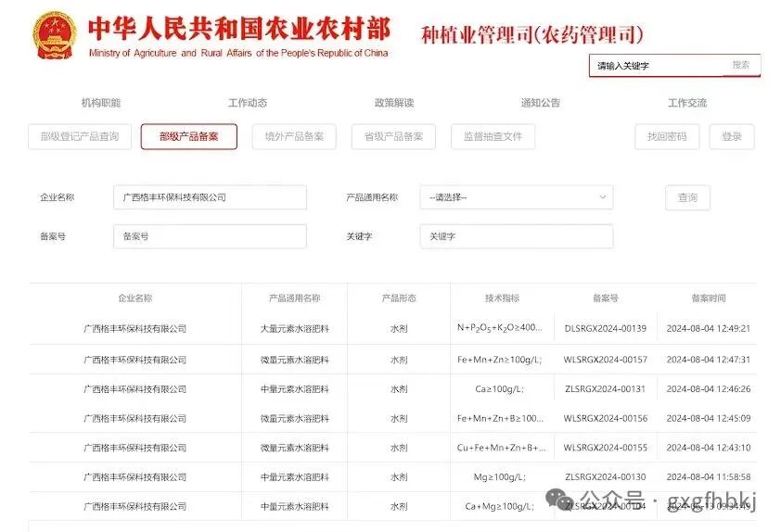
Task: Open the 工作交流 menu item
Action: [687, 103]
